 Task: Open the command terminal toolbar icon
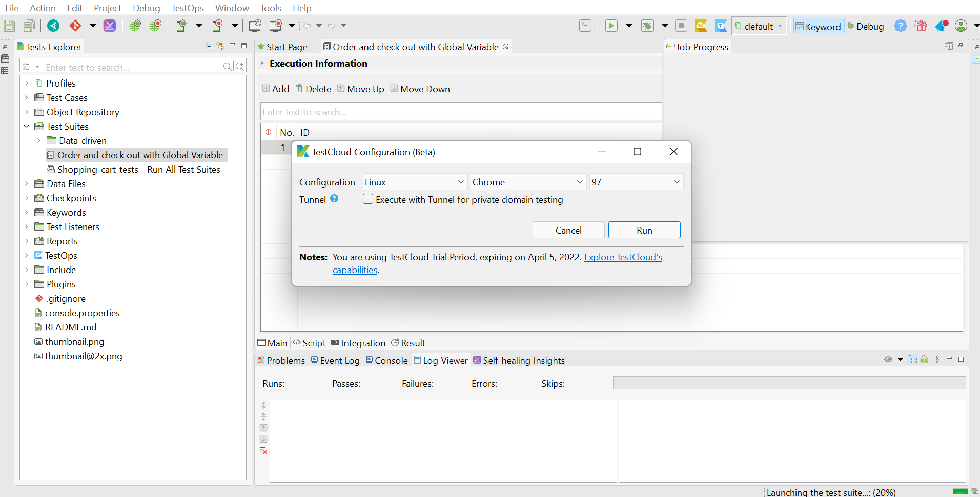[x=585, y=26]
